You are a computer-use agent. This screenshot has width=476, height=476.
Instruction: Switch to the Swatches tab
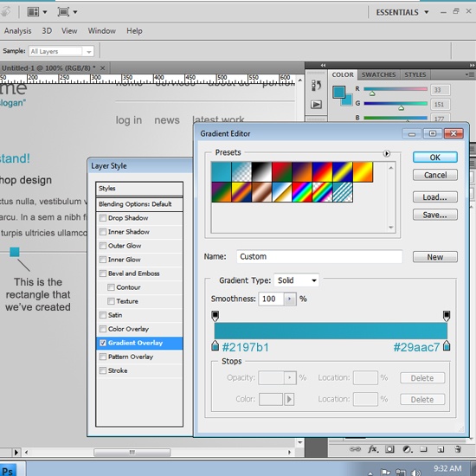coord(378,74)
